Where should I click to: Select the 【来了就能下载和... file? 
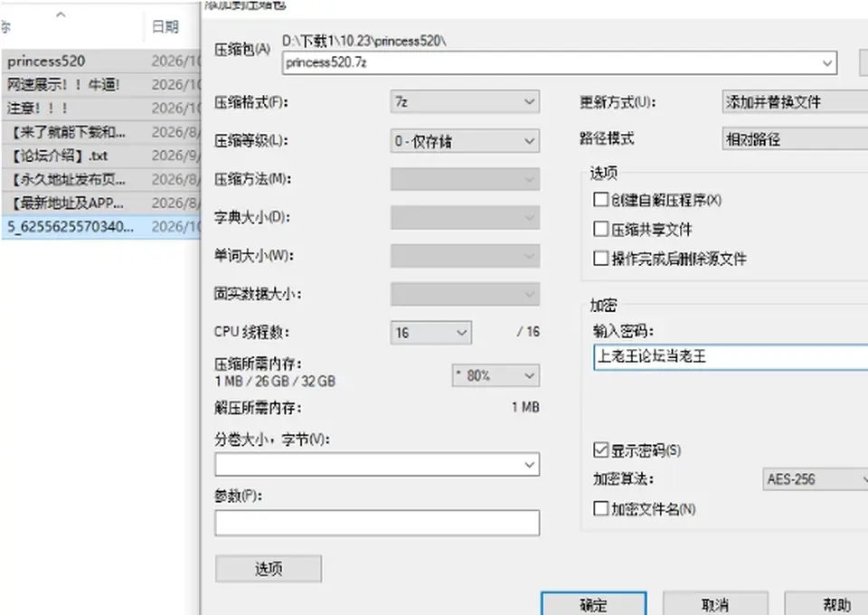click(x=100, y=132)
